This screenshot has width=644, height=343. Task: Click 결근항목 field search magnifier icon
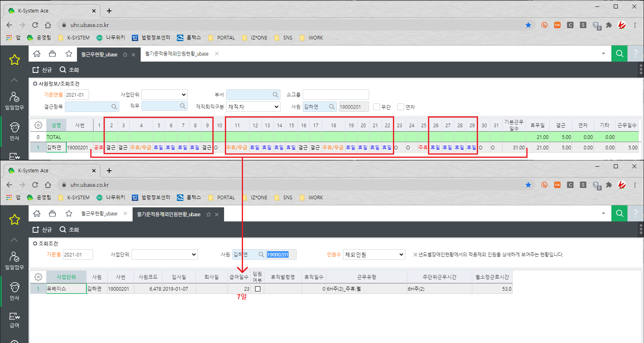114,107
